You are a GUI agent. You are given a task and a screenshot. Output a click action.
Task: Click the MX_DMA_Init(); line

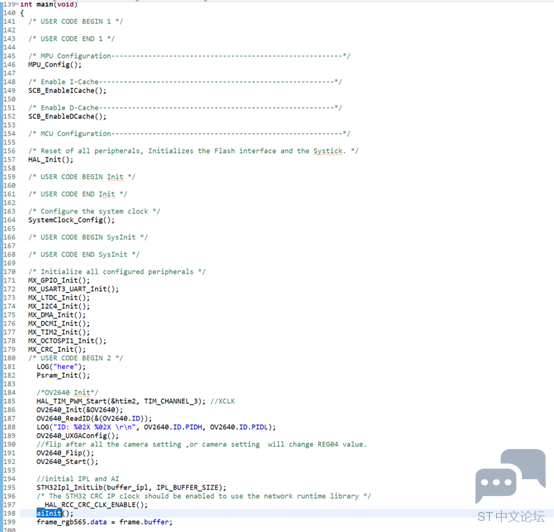pyautogui.click(x=57, y=315)
